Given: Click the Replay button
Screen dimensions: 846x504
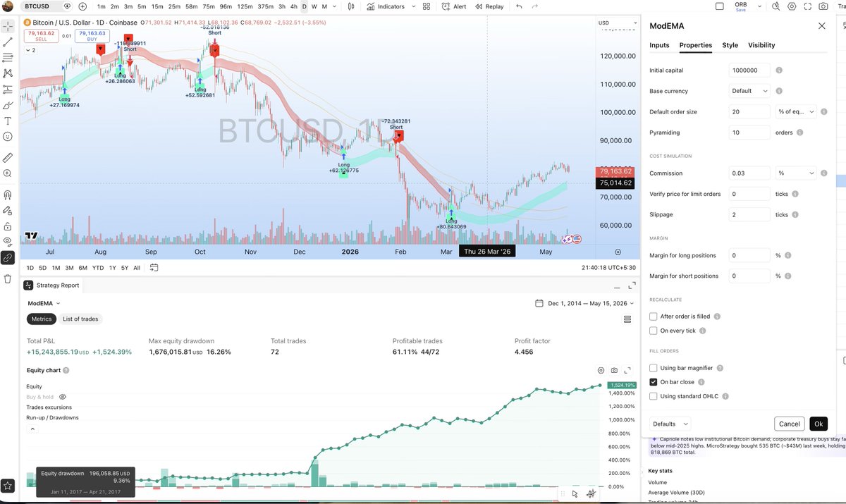Looking at the screenshot, I should point(489,6).
